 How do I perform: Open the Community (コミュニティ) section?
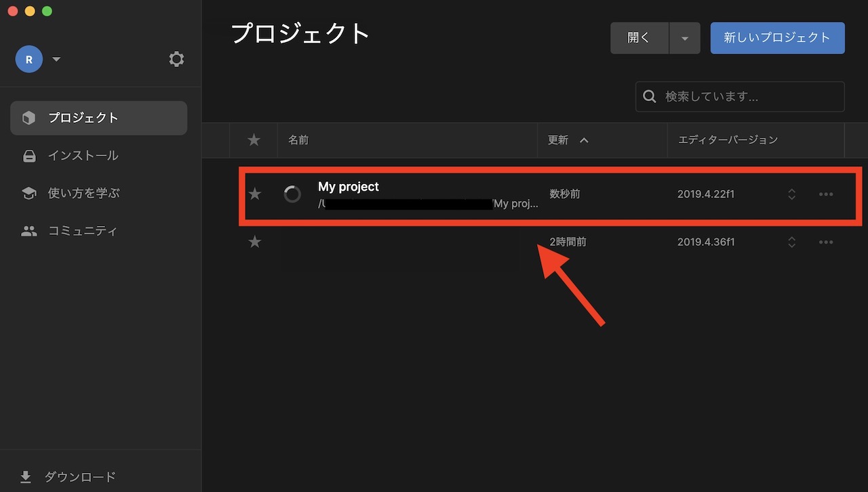tap(84, 230)
